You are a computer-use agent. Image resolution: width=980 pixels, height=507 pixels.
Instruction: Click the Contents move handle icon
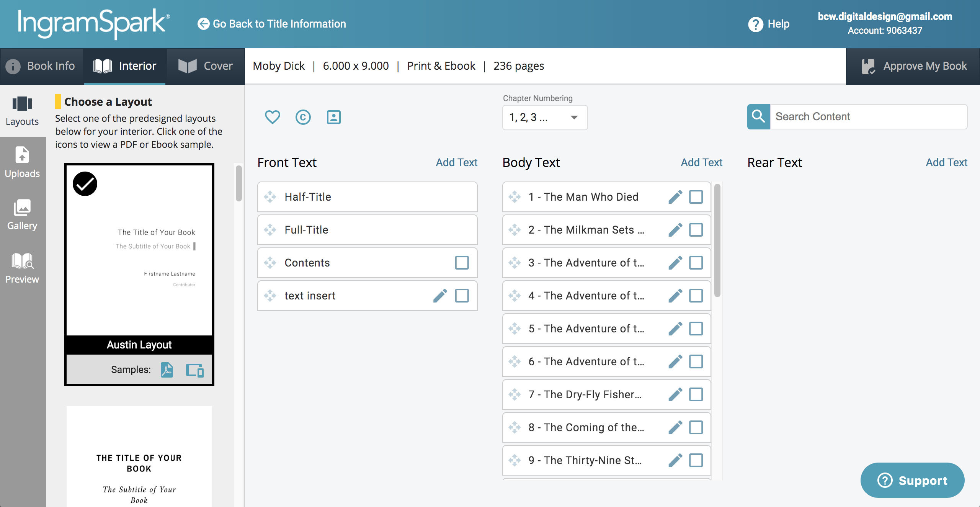click(270, 263)
